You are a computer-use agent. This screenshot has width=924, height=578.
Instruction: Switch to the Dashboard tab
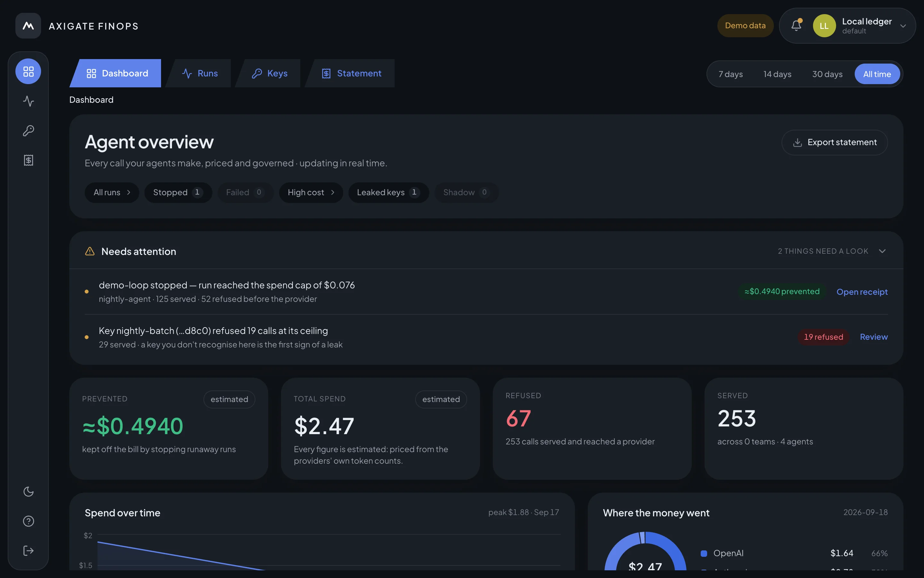(x=116, y=74)
